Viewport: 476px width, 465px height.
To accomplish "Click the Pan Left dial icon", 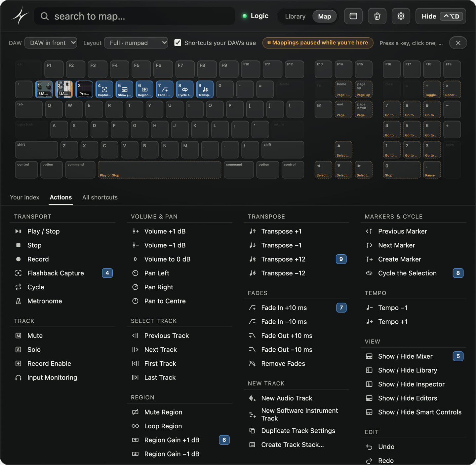I will [135, 273].
